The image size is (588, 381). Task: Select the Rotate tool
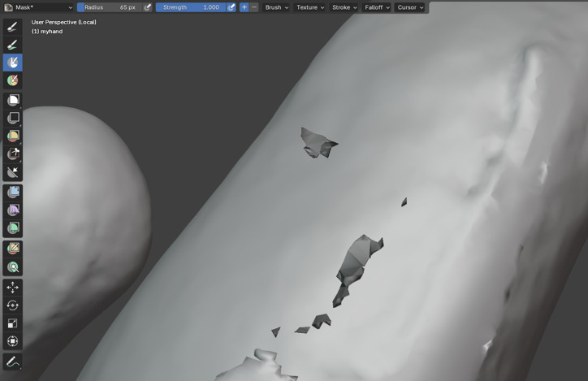[13, 305]
